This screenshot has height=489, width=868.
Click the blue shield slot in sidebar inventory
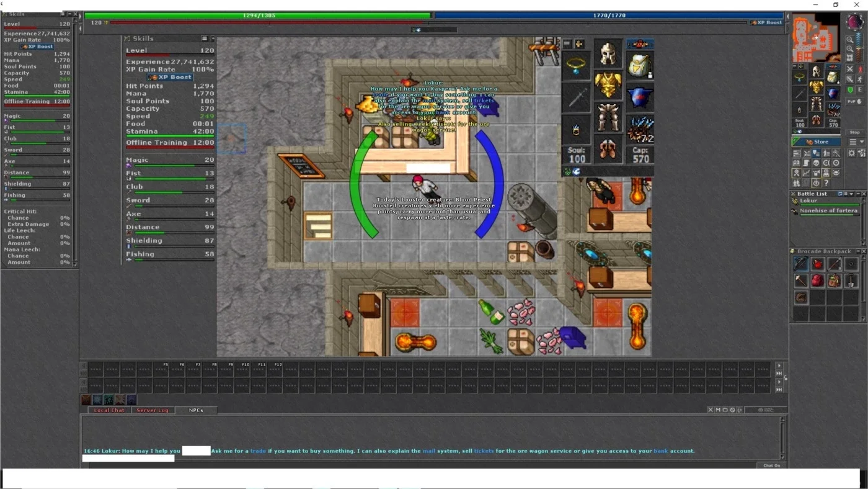click(x=833, y=94)
